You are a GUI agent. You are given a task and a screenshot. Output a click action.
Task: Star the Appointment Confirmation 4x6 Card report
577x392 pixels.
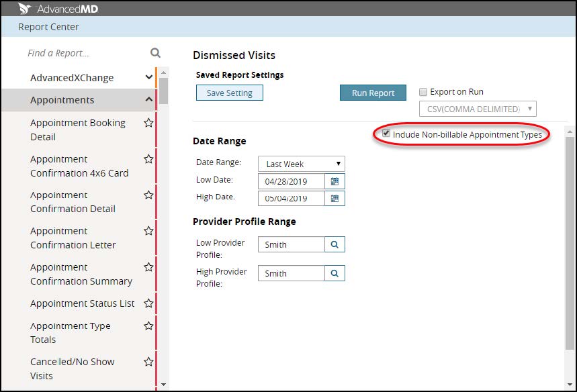148,159
